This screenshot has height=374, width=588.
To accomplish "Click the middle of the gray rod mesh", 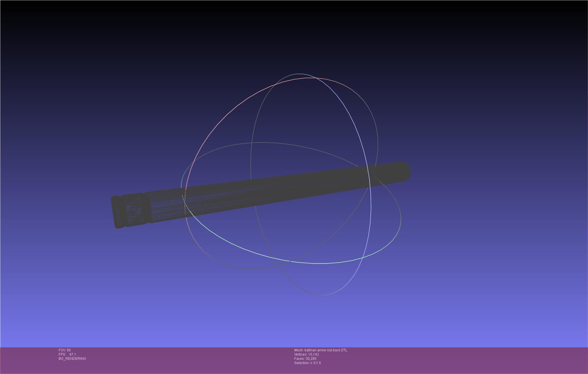I will coord(261,191).
